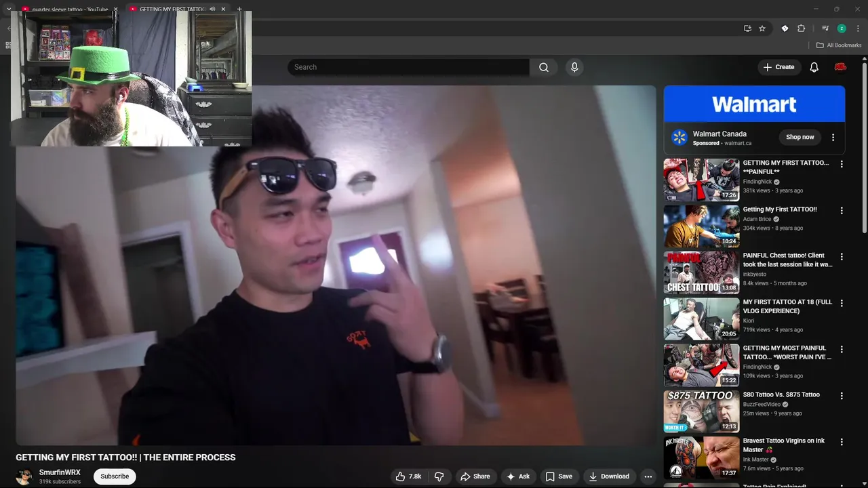Download the video
This screenshot has height=488, width=868.
[x=609, y=476]
